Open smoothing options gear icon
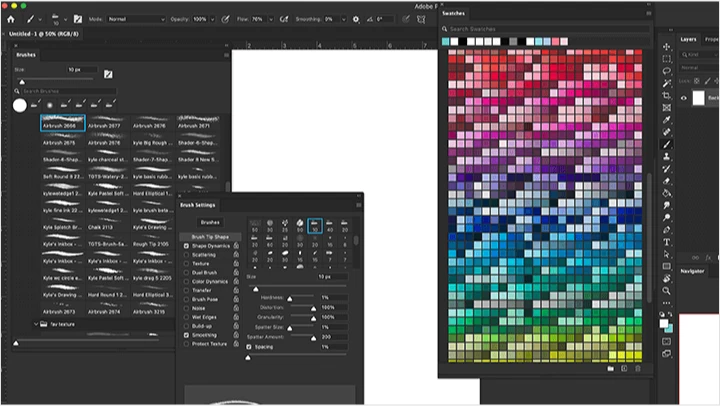Viewport: 720px width, 406px height. point(356,19)
